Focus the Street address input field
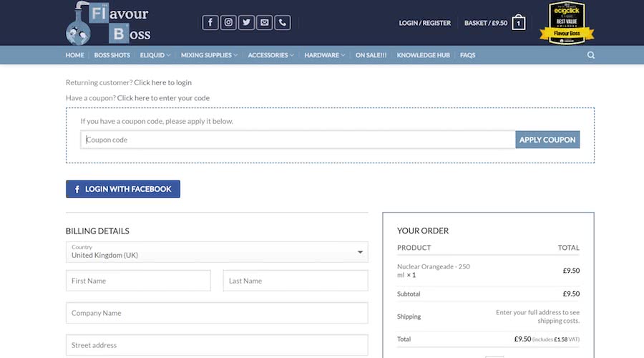Image resolution: width=644 pixels, height=358 pixels. click(x=217, y=345)
